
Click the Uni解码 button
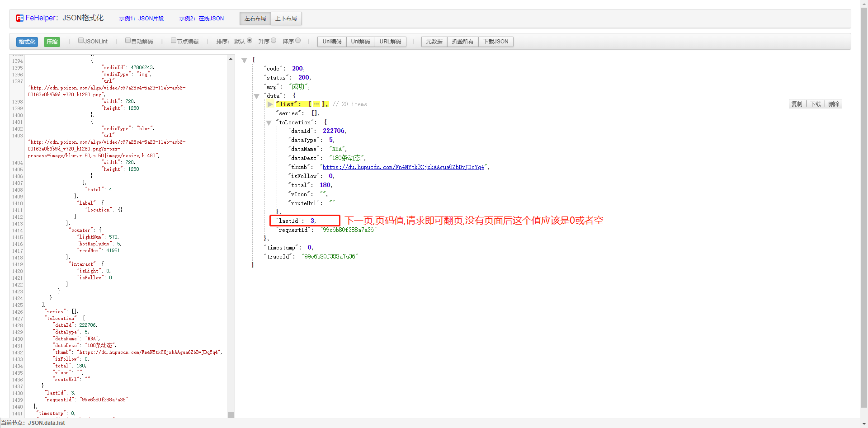click(x=360, y=42)
